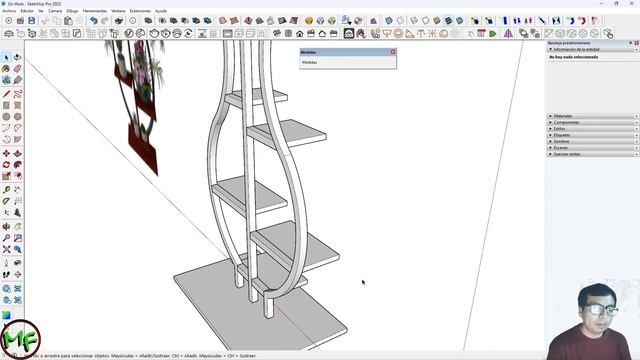Select the Move tool
Viewport: 640px width, 360px height.
click(x=6, y=153)
